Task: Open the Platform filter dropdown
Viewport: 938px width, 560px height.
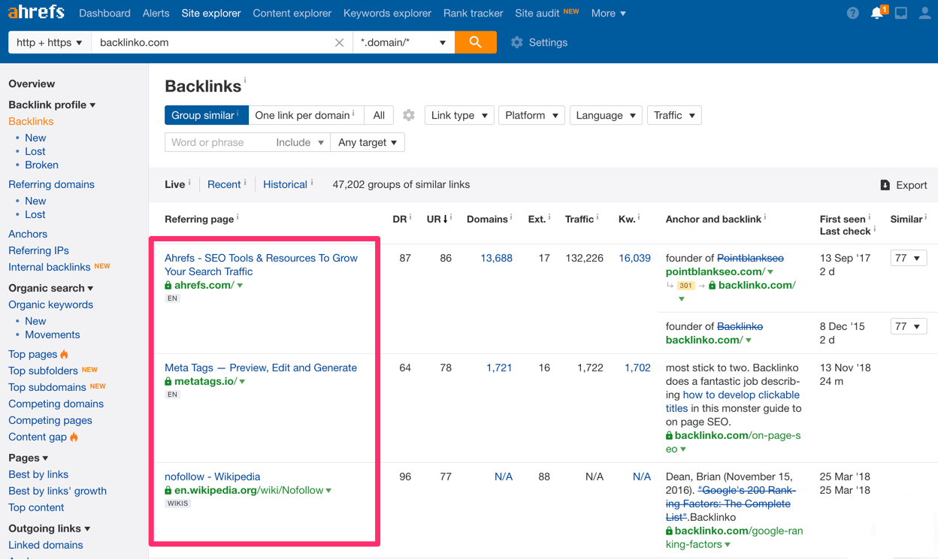Action: pyautogui.click(x=531, y=115)
